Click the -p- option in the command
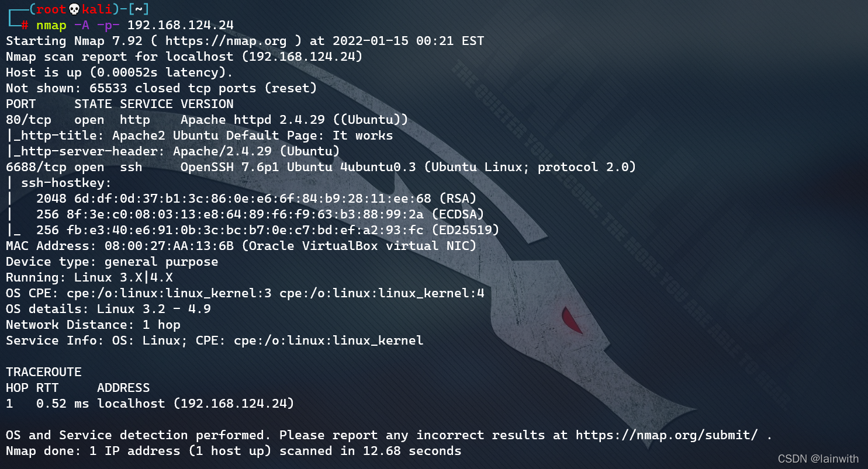The height and width of the screenshot is (469, 868). click(108, 25)
